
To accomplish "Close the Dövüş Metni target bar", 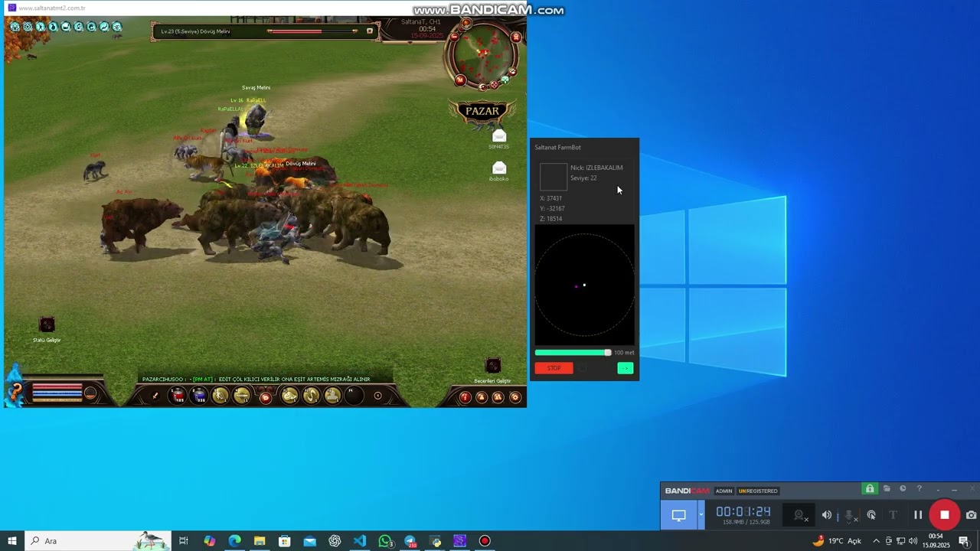I will coord(370,31).
